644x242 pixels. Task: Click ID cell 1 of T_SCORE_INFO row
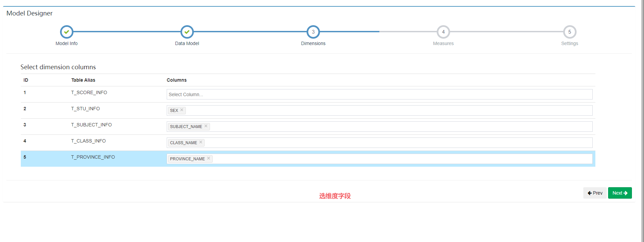(25, 92)
